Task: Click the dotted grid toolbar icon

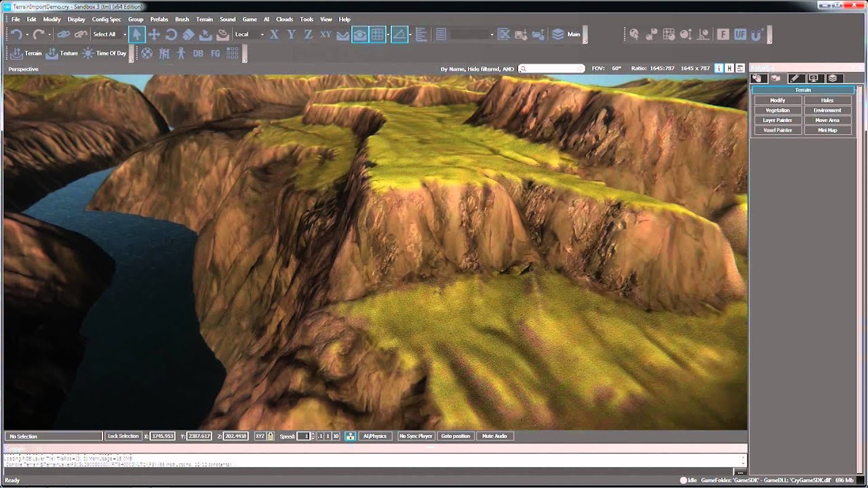Action: (x=233, y=53)
